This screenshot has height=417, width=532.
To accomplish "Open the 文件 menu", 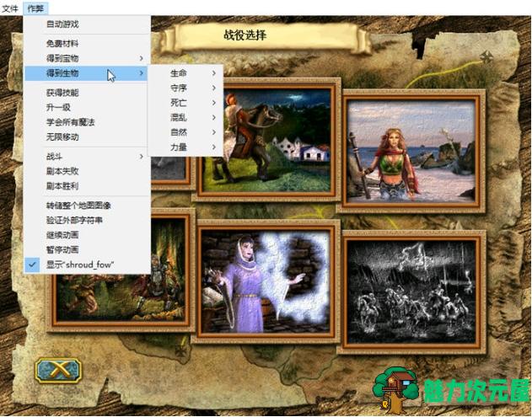I will pyautogui.click(x=10, y=8).
